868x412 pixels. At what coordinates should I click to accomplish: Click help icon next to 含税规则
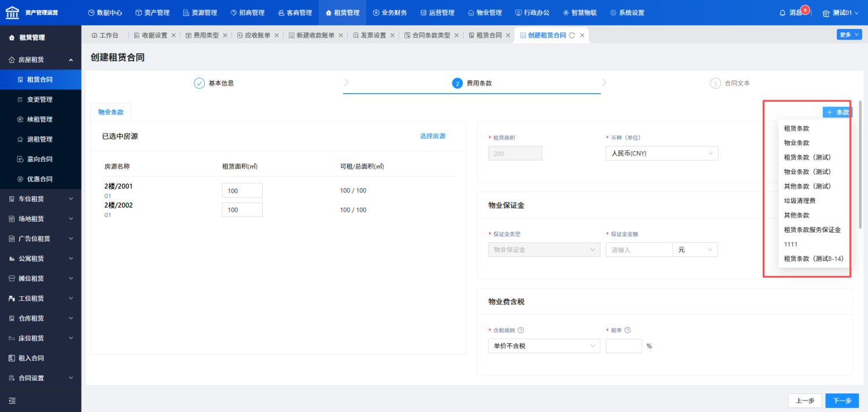point(521,330)
